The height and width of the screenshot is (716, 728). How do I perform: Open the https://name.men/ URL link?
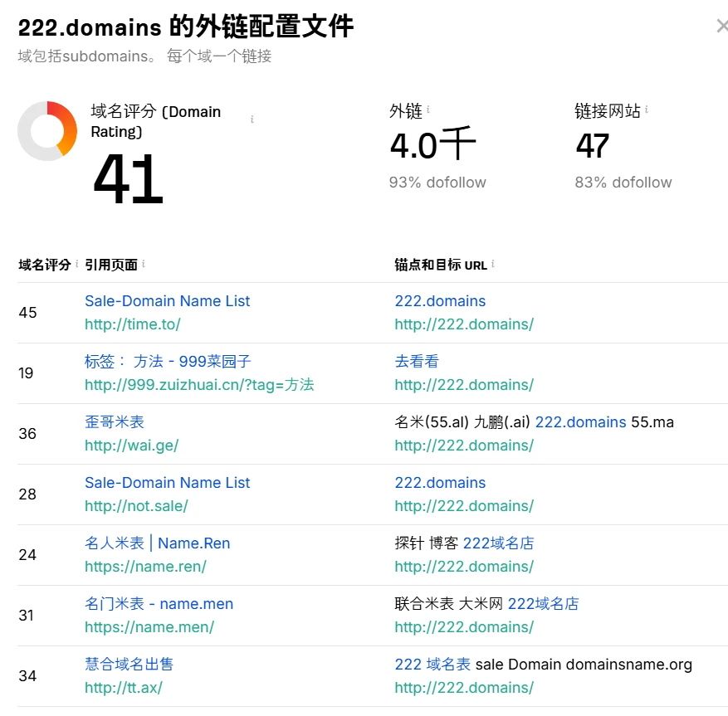(149, 627)
